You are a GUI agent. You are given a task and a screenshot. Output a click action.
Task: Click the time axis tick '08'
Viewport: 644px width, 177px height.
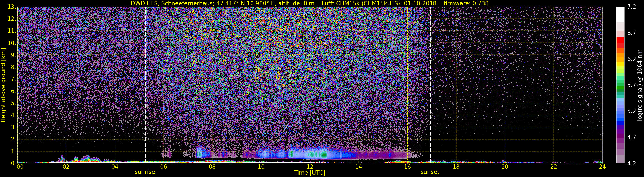coord(212,167)
